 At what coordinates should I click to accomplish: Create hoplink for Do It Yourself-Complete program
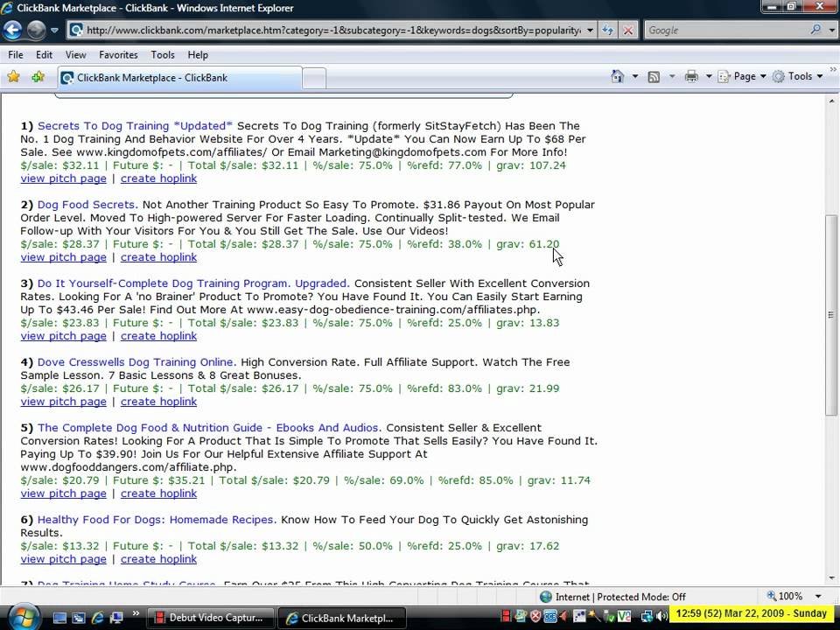click(158, 336)
